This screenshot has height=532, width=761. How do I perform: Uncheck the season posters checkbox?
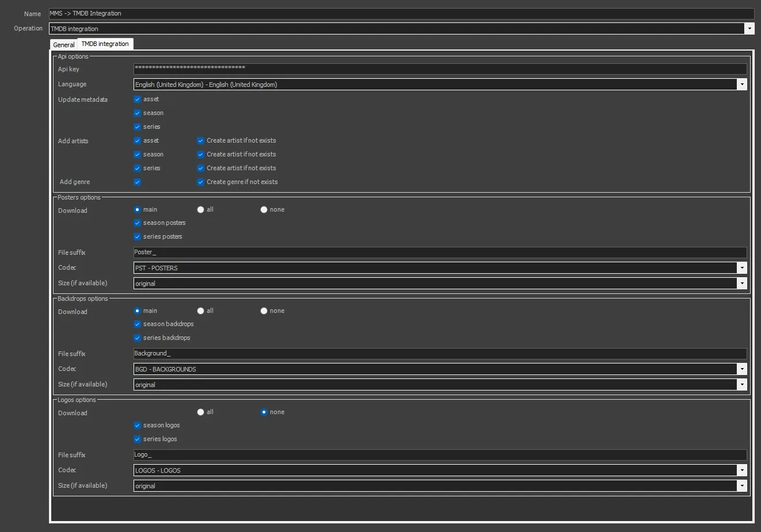click(x=138, y=223)
